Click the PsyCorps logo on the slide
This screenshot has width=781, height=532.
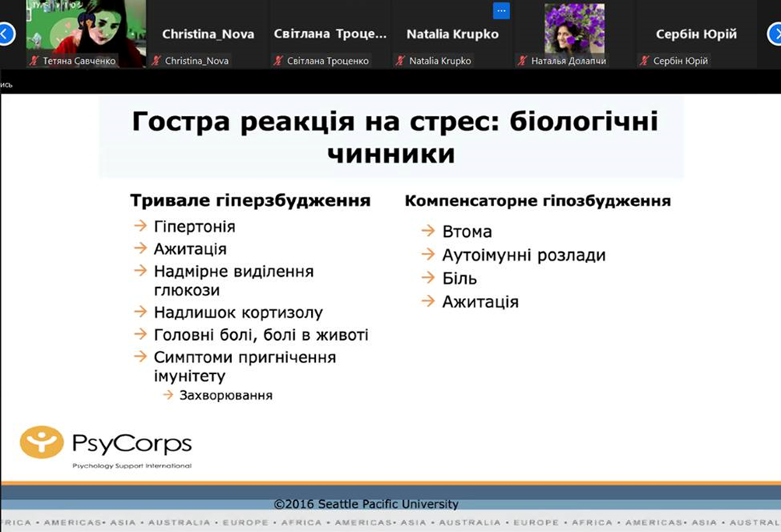[x=106, y=446]
